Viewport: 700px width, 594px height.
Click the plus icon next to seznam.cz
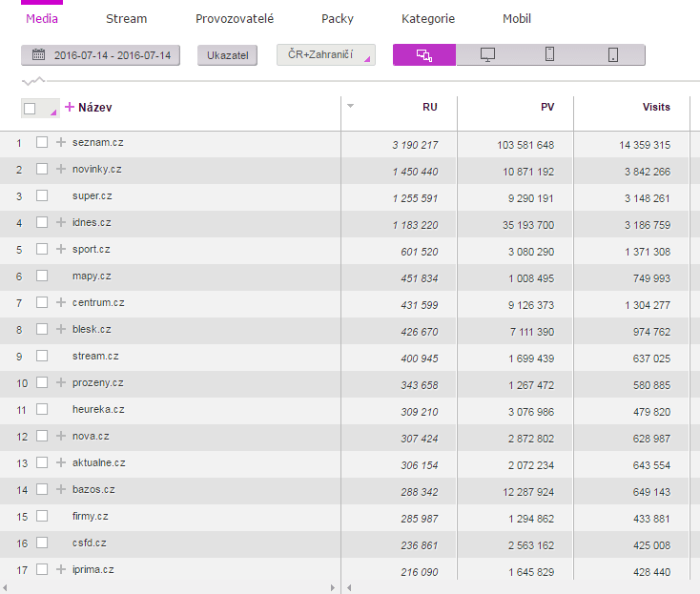61,143
